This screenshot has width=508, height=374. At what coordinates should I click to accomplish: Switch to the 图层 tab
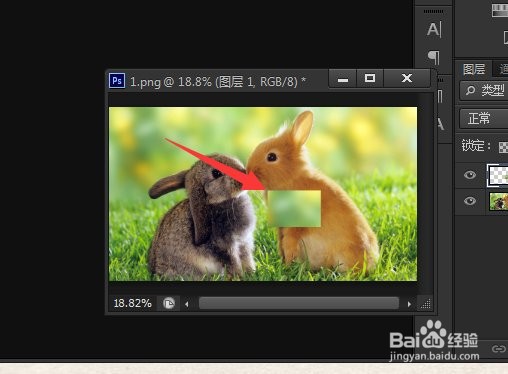[474, 69]
